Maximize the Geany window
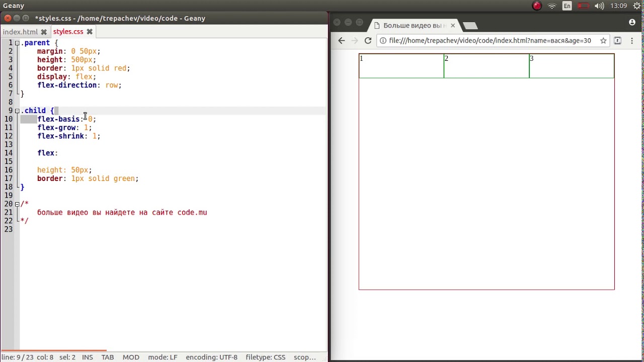The image size is (644, 362). 26,18
